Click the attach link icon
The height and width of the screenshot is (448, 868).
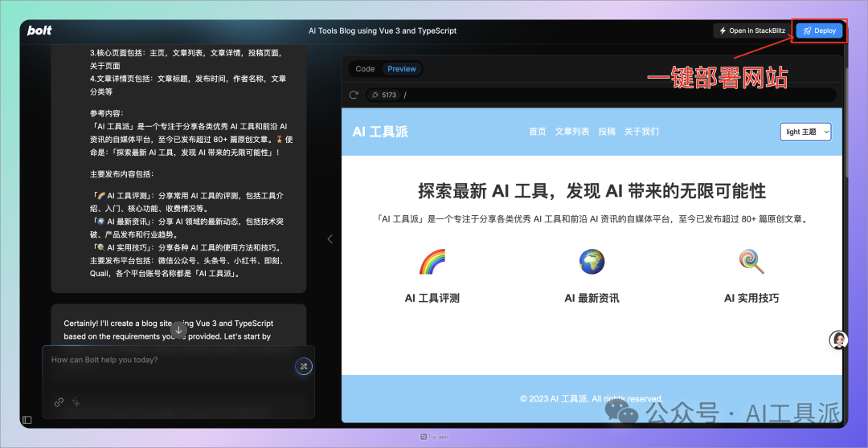point(59,402)
